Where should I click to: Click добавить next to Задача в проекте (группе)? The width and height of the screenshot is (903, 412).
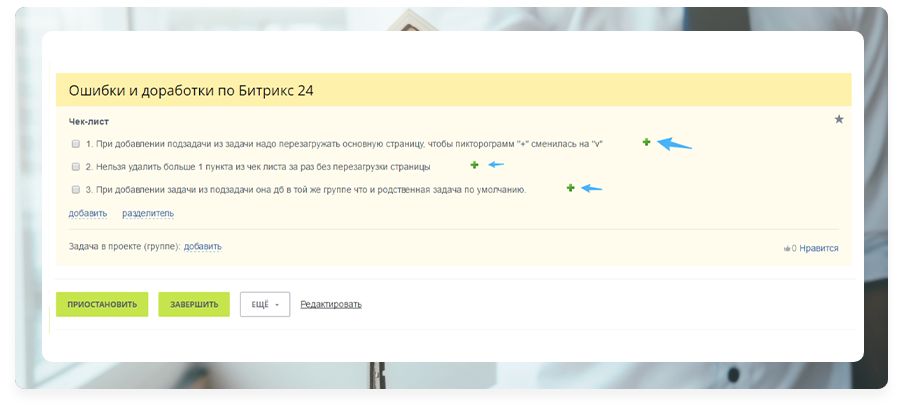(x=203, y=247)
